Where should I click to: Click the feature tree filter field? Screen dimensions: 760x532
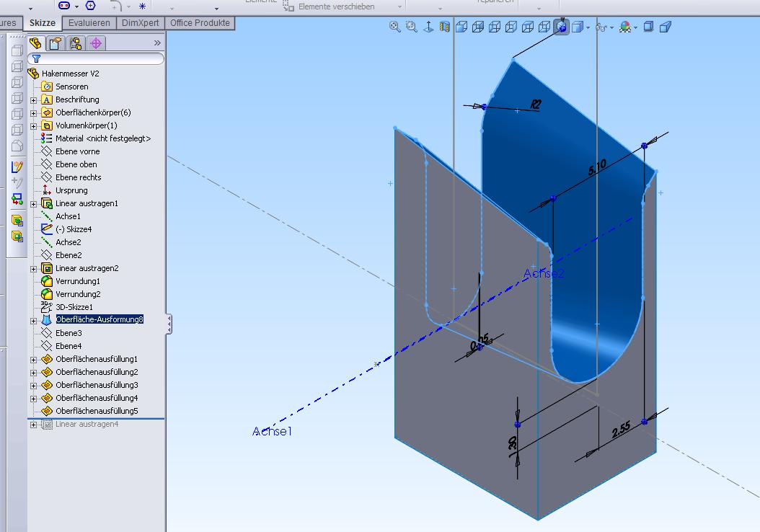[96, 58]
